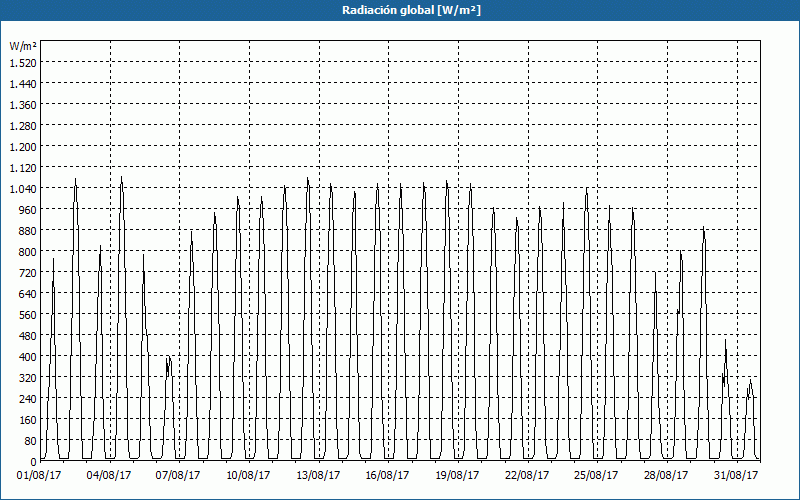Pick the 480 y-axis label
800x500 pixels.
point(28,336)
